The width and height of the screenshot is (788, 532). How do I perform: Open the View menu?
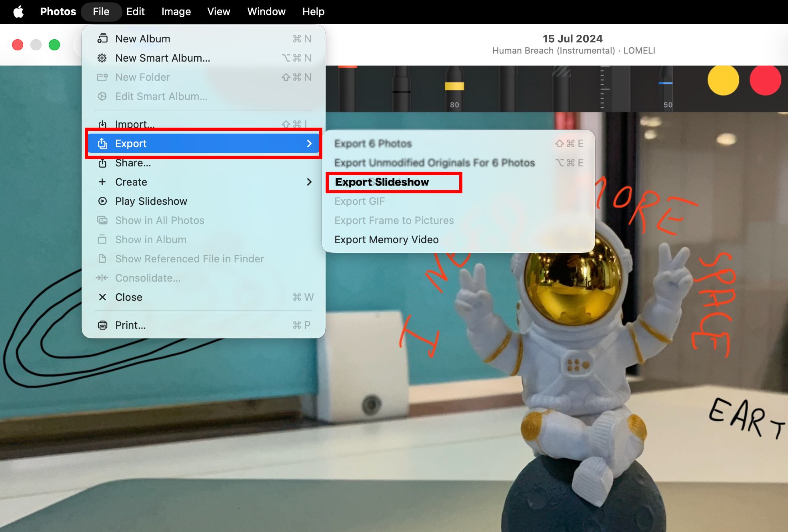219,12
